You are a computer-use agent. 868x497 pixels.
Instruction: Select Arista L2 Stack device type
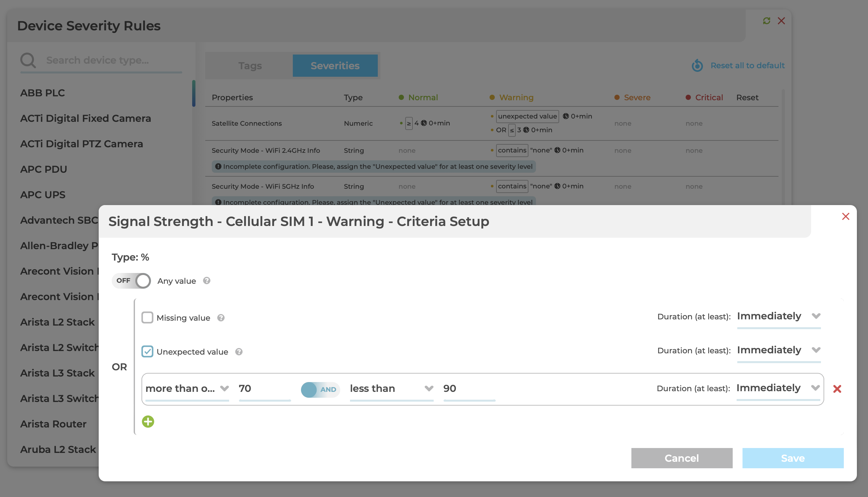58,322
